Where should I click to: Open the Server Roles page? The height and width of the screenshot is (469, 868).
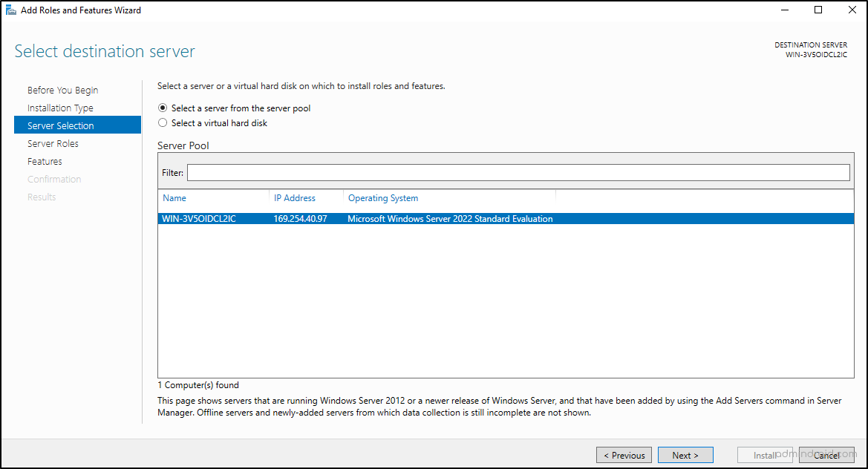(53, 143)
